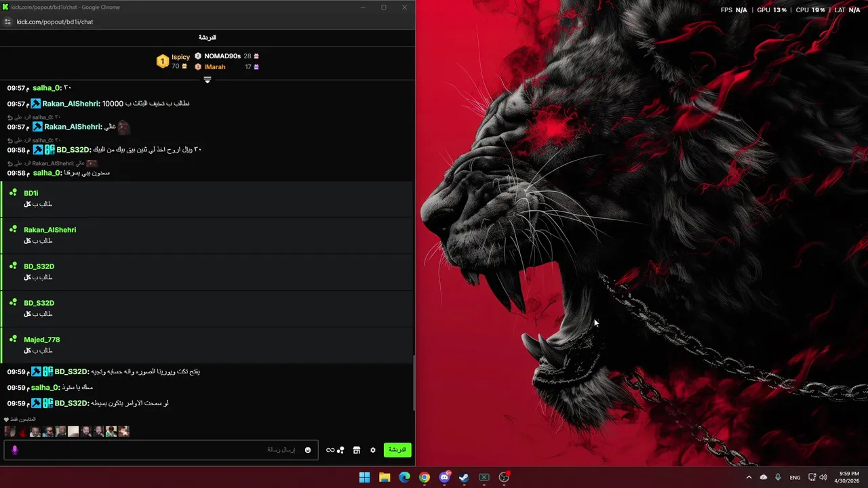Click the OneDrive cloud tray icon
Image resolution: width=868 pixels, height=488 pixels.
764,477
